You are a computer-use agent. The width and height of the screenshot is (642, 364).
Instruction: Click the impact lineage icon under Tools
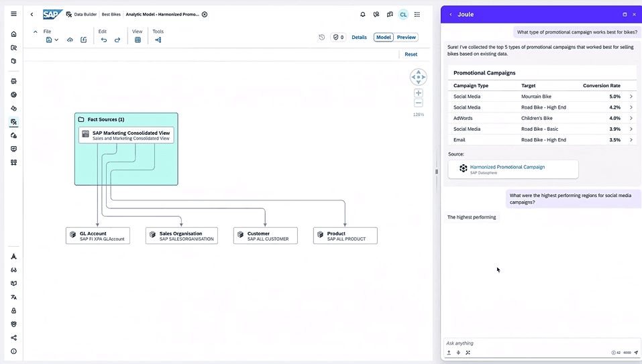point(158,40)
